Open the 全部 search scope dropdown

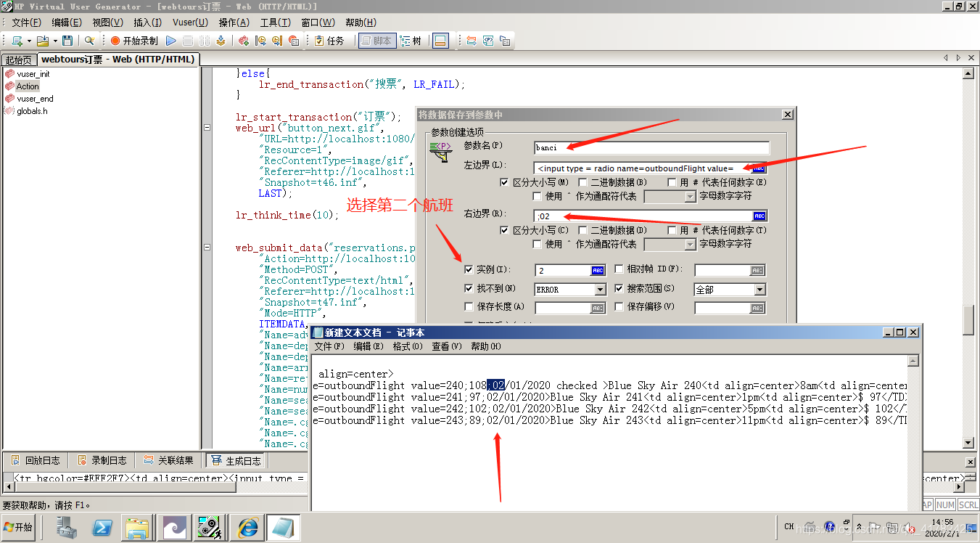[759, 290]
